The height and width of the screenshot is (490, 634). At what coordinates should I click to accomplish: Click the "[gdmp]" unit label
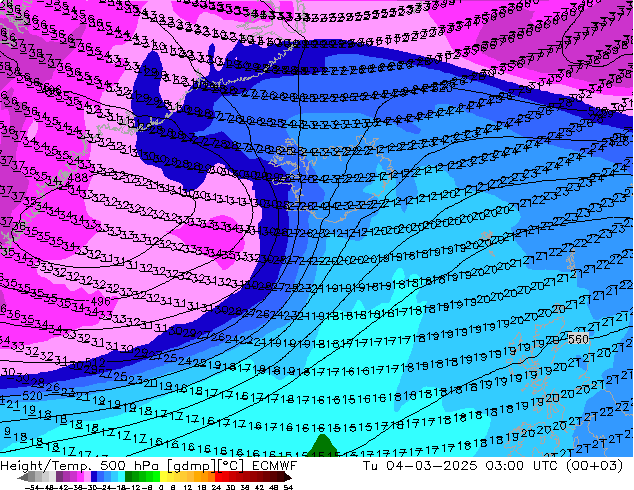(x=191, y=466)
